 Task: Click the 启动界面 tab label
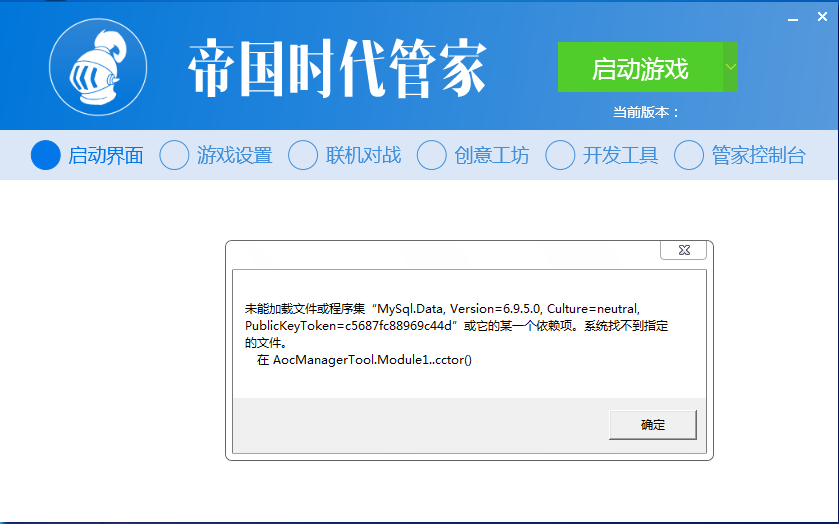[105, 155]
